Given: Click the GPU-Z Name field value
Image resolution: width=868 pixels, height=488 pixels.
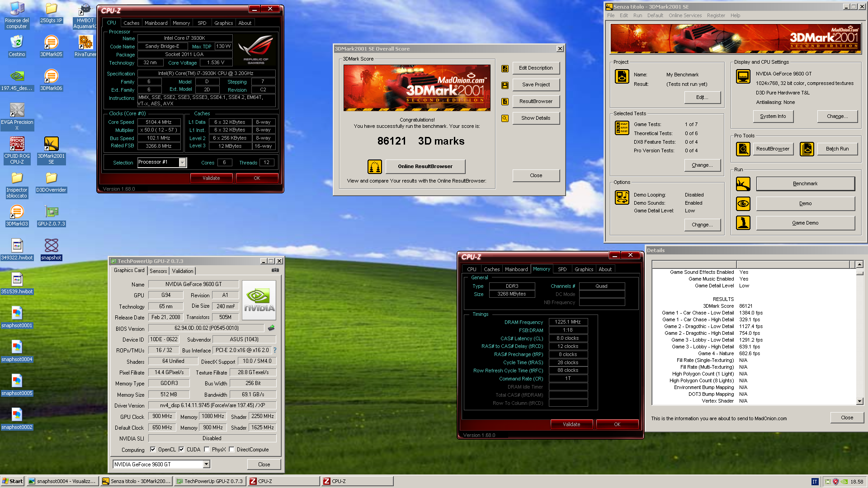Looking at the screenshot, I should [x=193, y=284].
